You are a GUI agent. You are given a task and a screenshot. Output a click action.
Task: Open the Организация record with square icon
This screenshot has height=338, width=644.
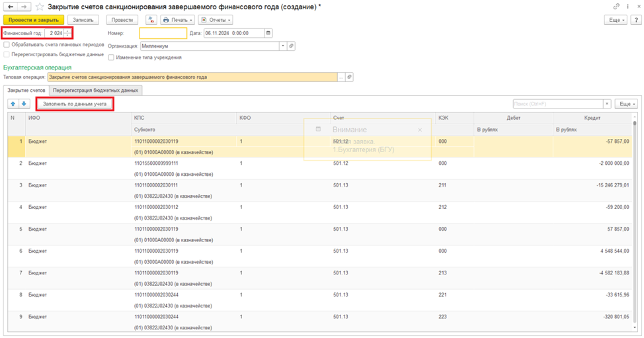click(291, 46)
